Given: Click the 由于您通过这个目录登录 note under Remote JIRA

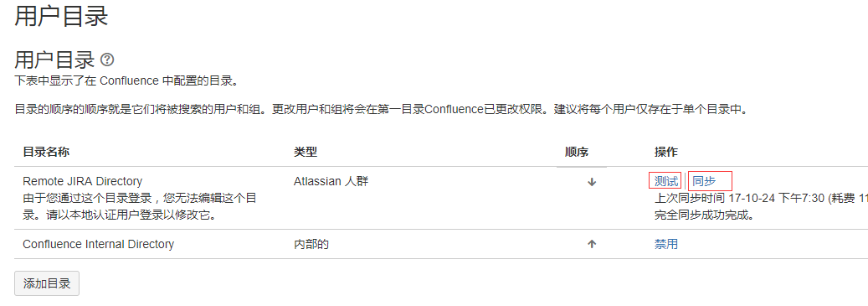Looking at the screenshot, I should pos(139,206).
